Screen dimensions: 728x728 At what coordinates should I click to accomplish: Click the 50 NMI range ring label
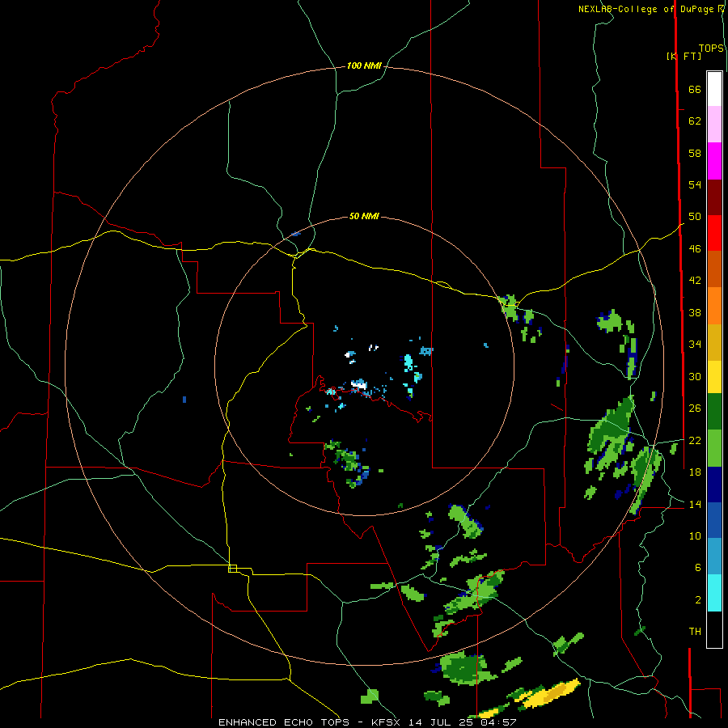[364, 216]
